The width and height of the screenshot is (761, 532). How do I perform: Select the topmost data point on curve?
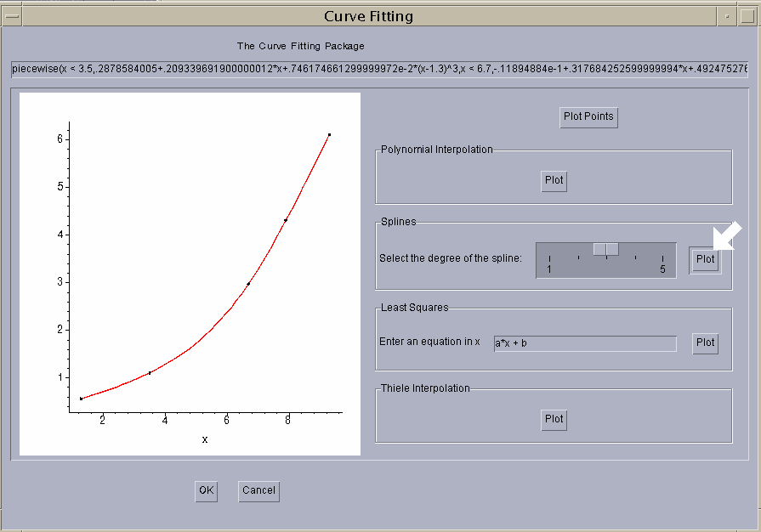pos(329,134)
